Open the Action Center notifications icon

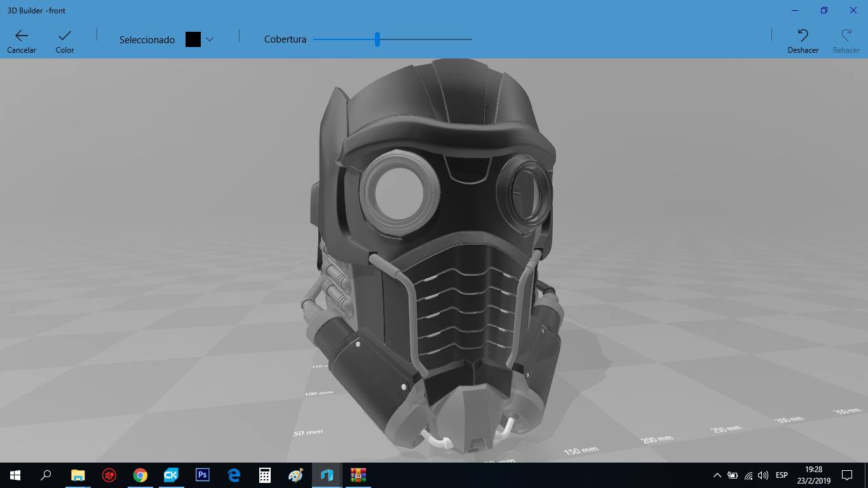pyautogui.click(x=847, y=475)
